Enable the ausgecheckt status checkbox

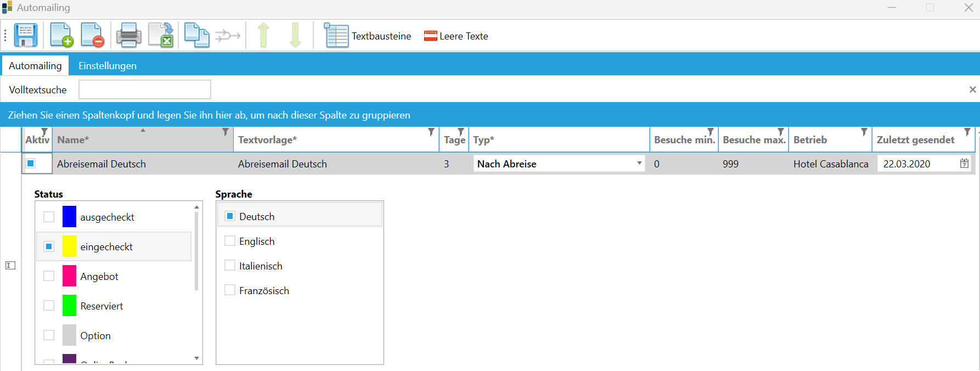(x=49, y=217)
